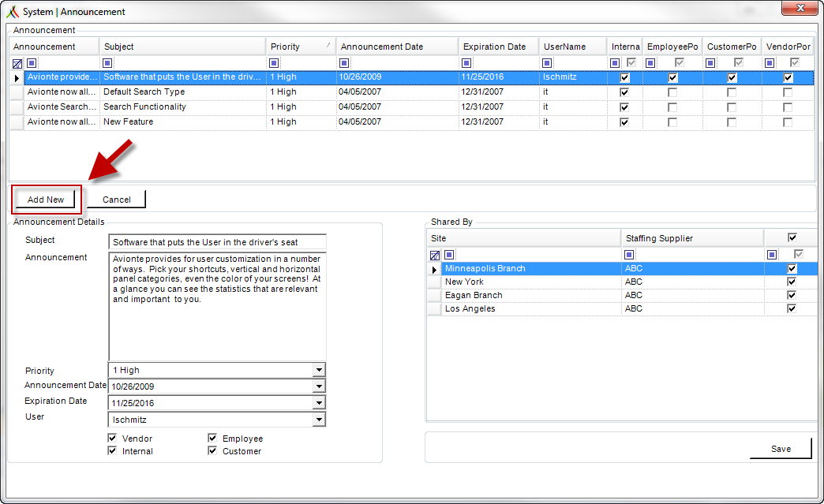Click the filter icon under Staffing Supplier column
Image resolution: width=824 pixels, height=504 pixels.
tap(629, 255)
